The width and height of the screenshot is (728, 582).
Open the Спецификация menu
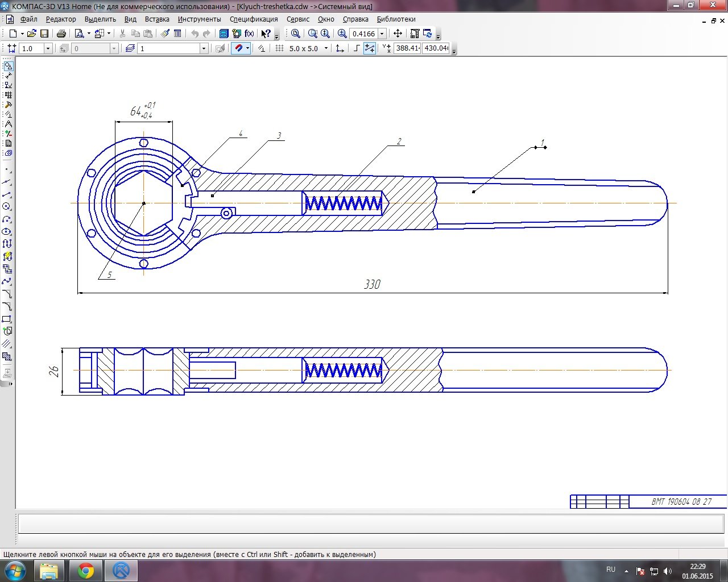[x=254, y=19]
